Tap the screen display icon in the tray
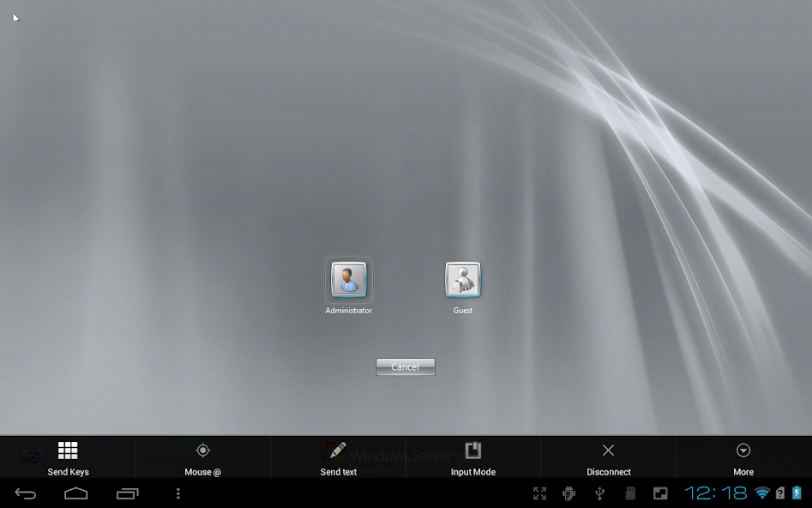The image size is (812, 508). click(660, 493)
